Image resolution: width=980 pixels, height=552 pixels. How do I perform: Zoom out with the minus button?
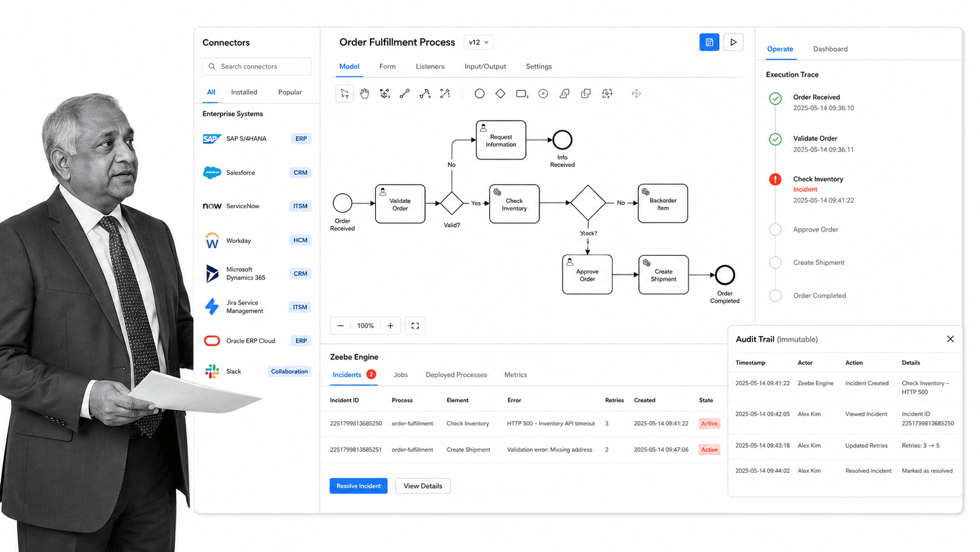tap(341, 326)
